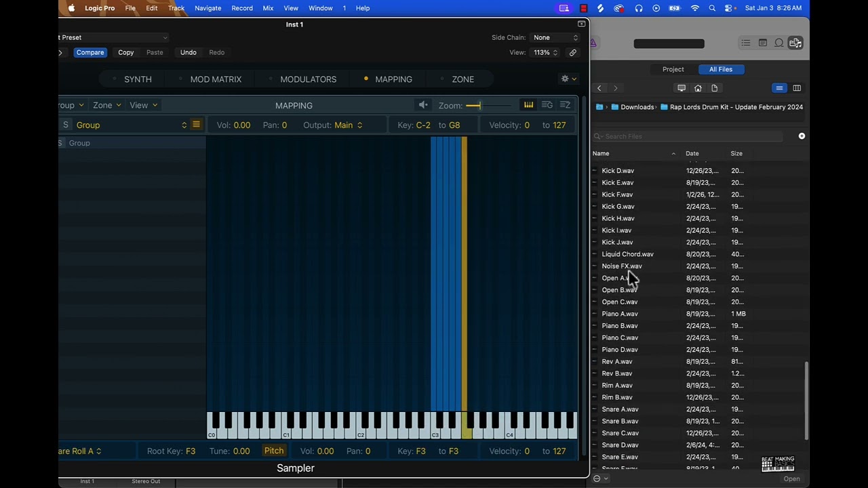Click the Wi-Fi icon in menu bar

(694, 8)
